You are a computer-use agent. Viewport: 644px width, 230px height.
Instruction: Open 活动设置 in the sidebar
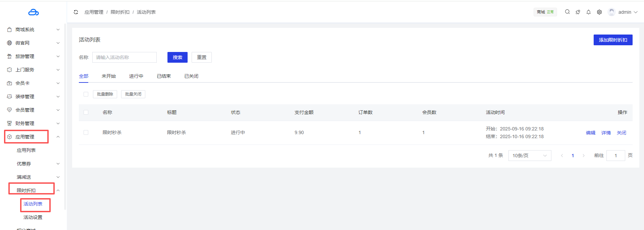pos(33,217)
